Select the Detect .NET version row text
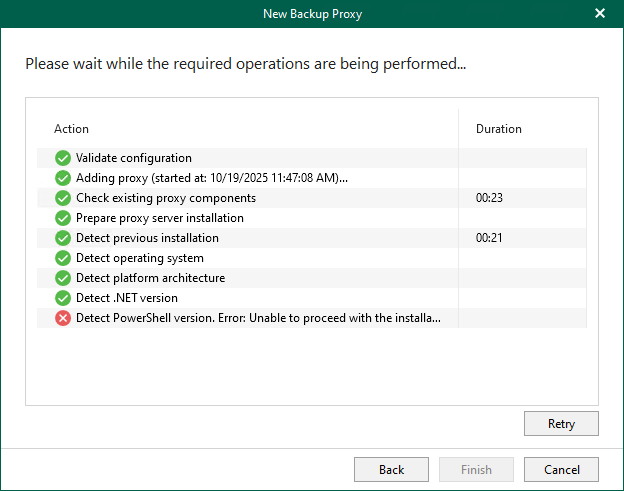The height and width of the screenshot is (491, 624). click(126, 298)
